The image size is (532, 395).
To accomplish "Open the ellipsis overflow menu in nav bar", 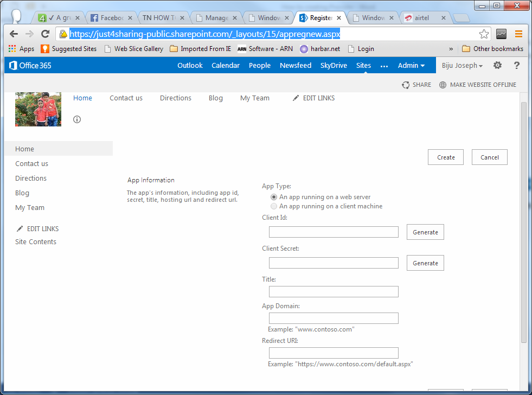I will coord(384,66).
